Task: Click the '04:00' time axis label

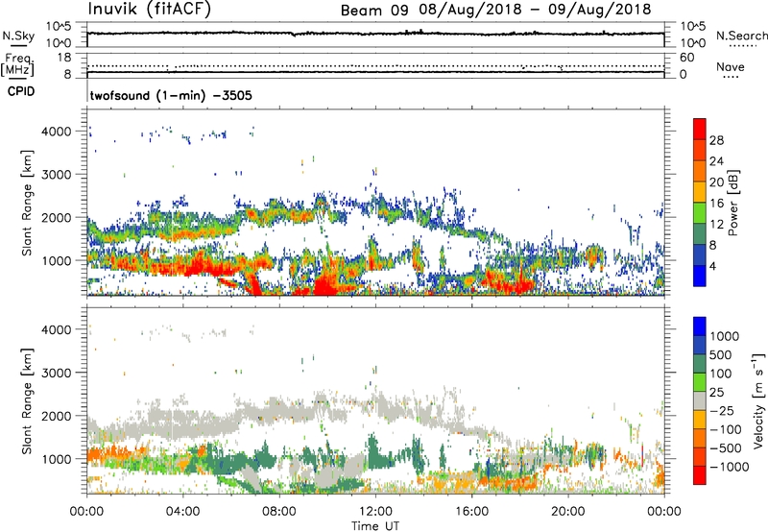Action: tap(182, 511)
